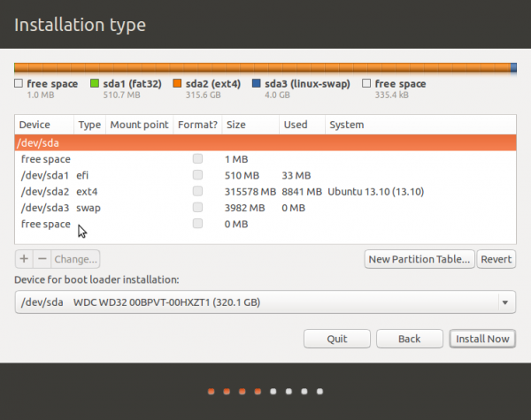Open New Partition Table dialog
Screen dimensions: 531x420
tap(419, 259)
